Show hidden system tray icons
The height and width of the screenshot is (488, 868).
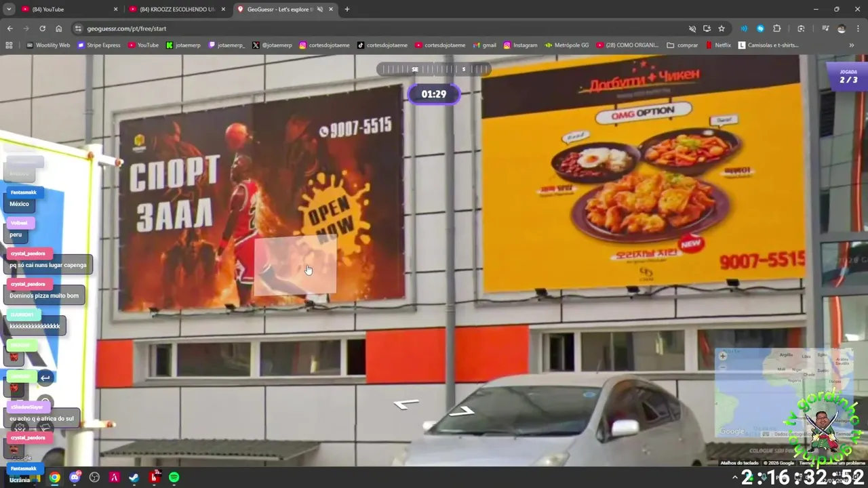coord(734,477)
